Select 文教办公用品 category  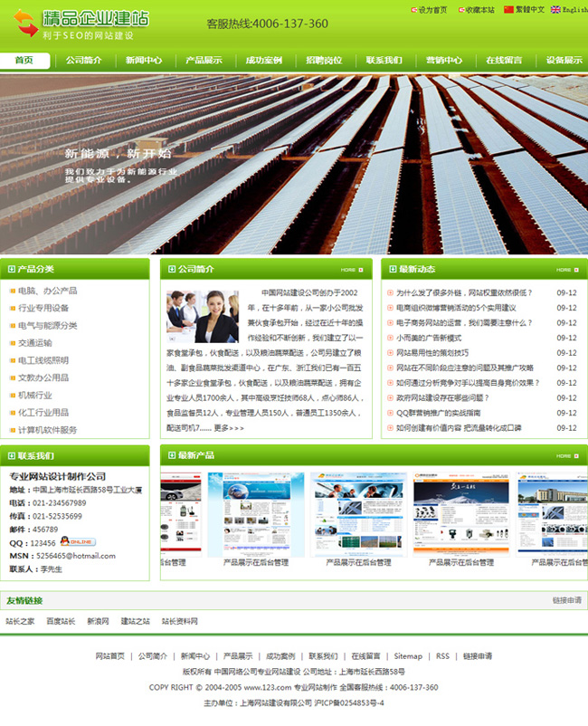point(43,377)
